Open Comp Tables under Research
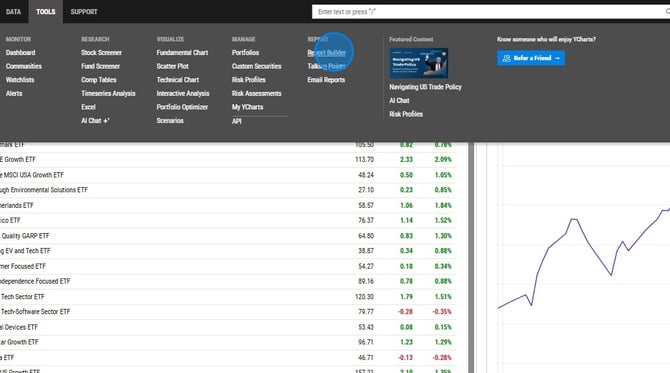The width and height of the screenshot is (670, 373). [99, 80]
